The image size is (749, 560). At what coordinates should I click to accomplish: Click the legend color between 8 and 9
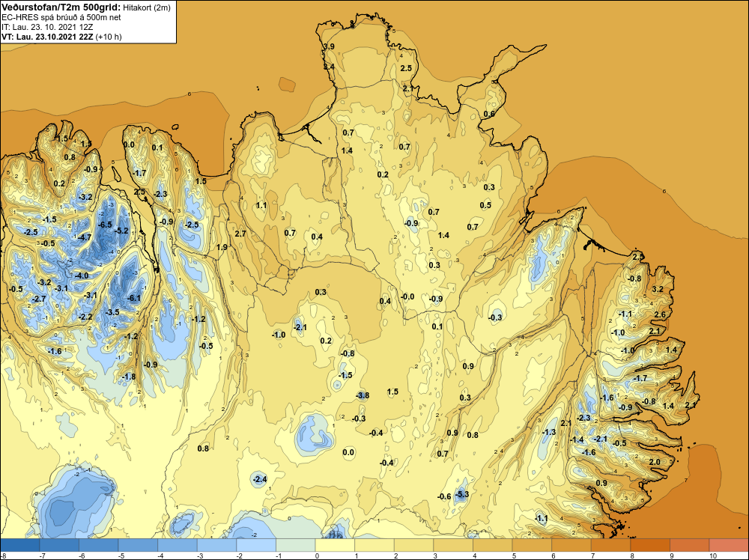pos(650,545)
